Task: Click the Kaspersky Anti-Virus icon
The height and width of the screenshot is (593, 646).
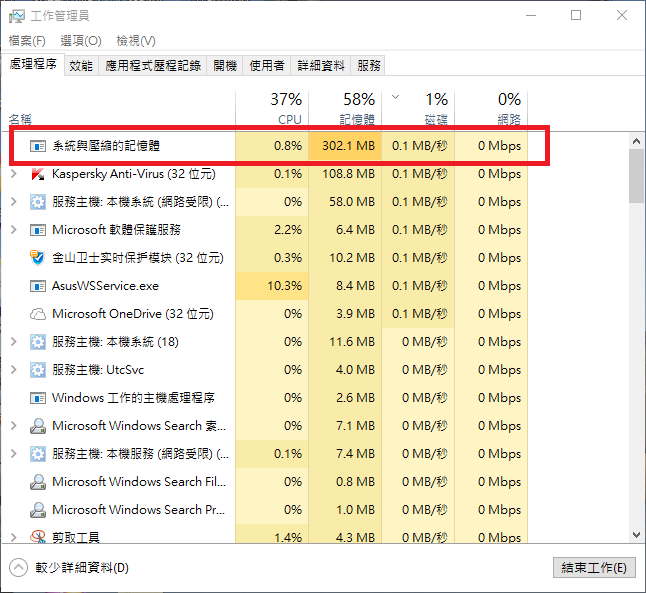Action: 38,174
